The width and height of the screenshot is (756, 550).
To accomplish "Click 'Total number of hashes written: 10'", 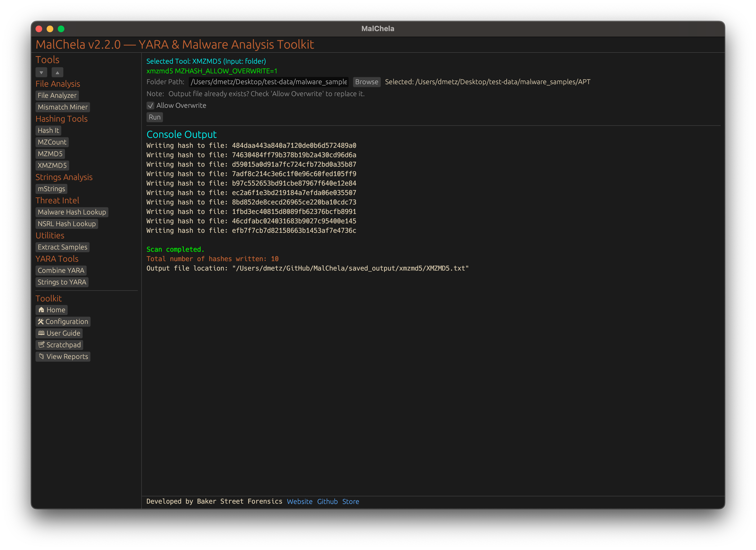I will coord(212,259).
